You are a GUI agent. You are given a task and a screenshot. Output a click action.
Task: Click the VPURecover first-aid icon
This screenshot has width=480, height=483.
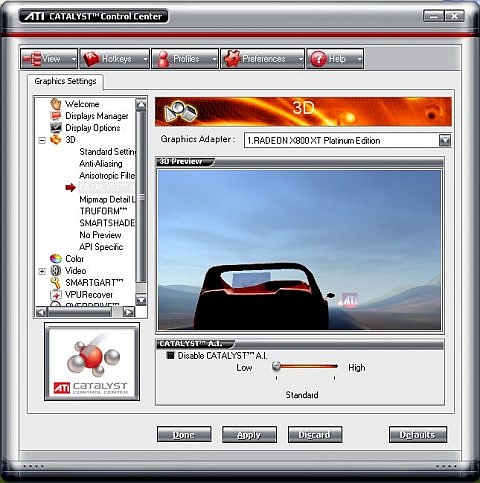[56, 295]
